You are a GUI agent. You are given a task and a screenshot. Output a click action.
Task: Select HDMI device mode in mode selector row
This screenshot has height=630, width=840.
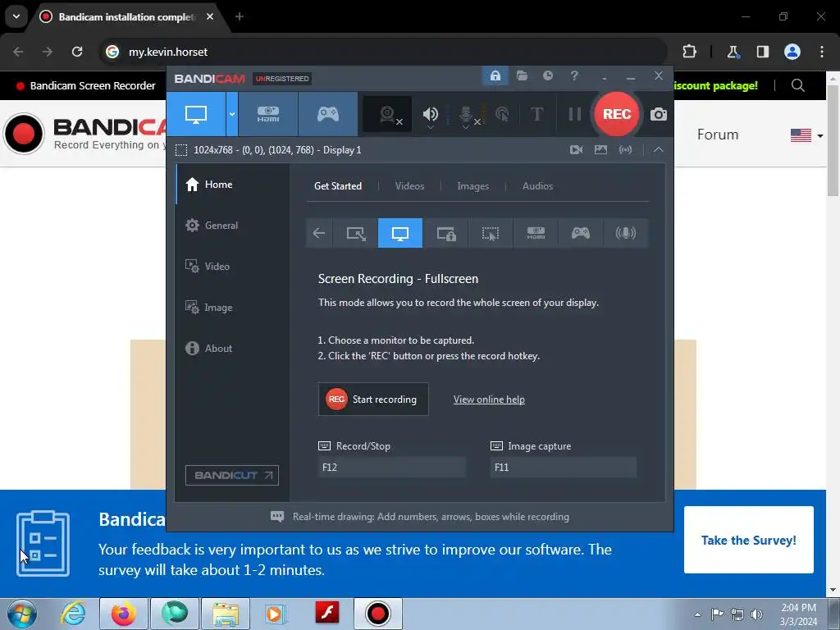[x=536, y=233]
